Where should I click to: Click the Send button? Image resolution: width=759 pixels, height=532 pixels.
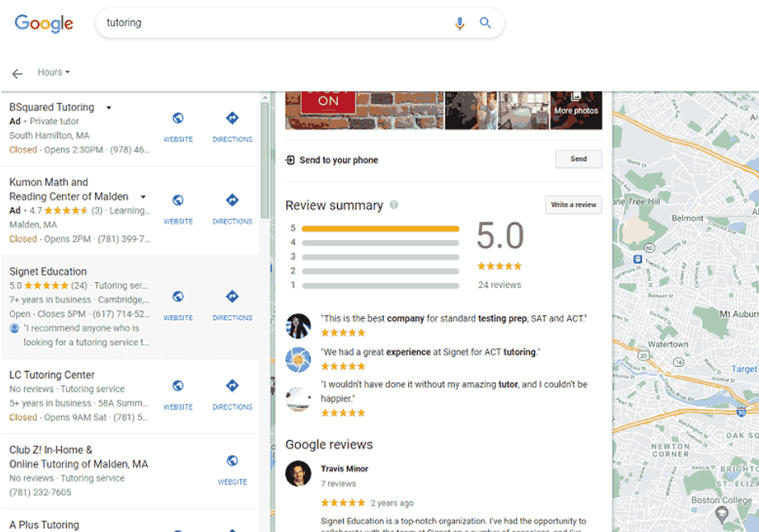click(578, 159)
